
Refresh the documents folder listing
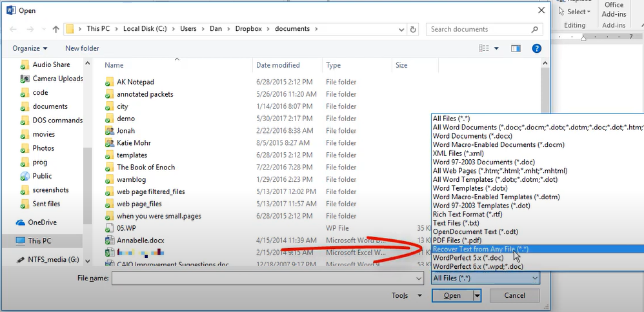413,30
